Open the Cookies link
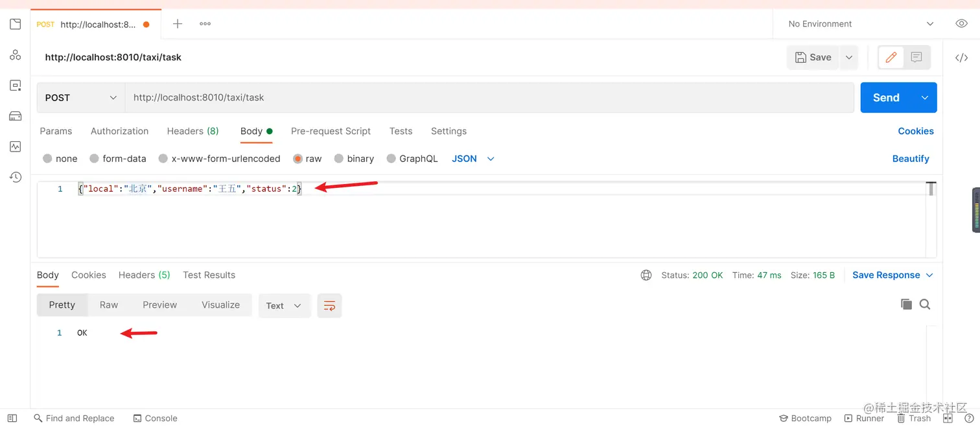 (x=915, y=131)
